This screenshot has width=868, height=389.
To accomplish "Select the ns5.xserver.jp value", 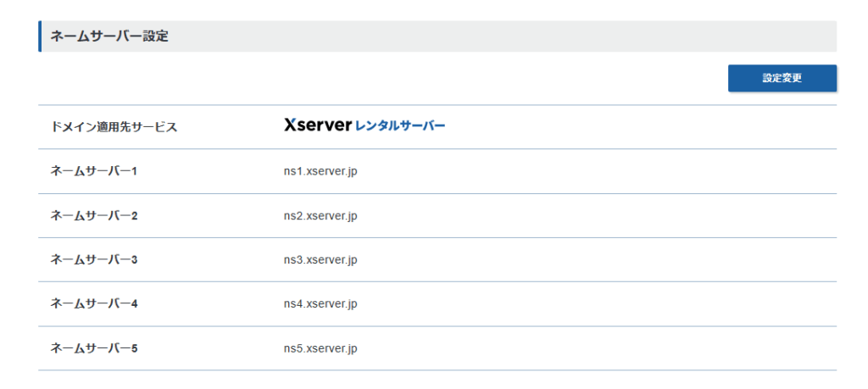I will pos(320,348).
